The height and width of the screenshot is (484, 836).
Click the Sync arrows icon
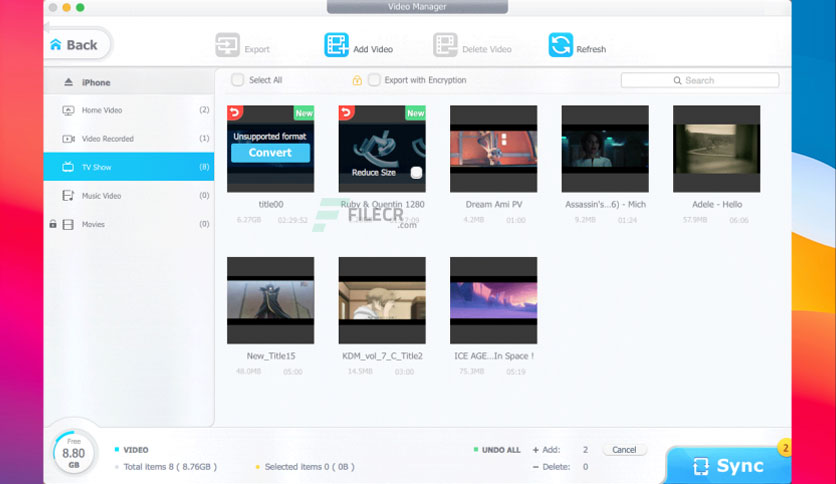pos(701,466)
